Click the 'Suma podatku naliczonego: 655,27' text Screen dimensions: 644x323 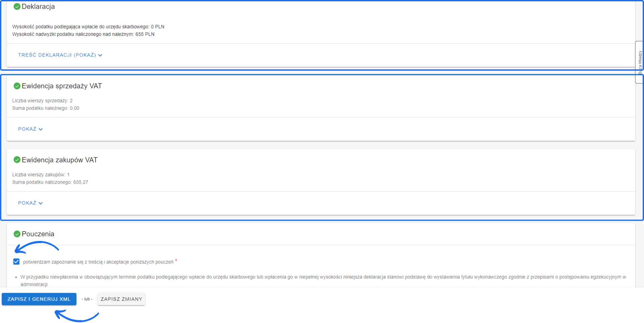pos(50,182)
